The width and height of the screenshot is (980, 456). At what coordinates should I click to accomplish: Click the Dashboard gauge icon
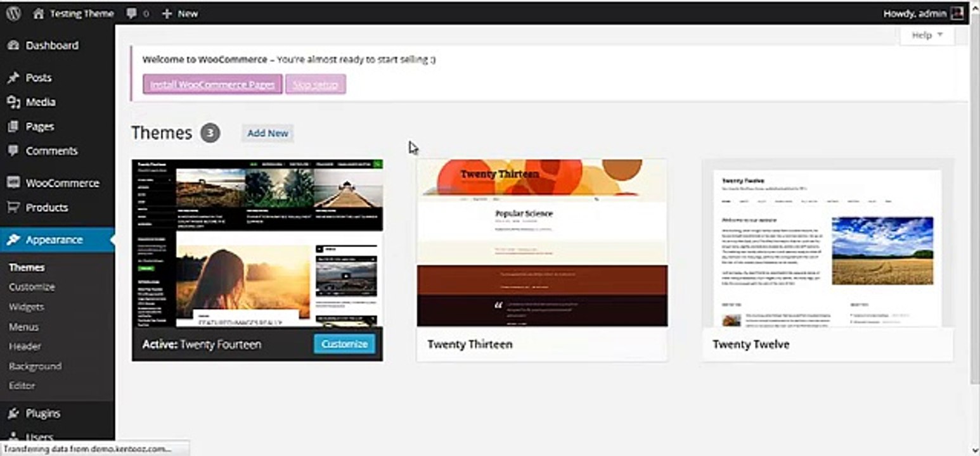(x=13, y=46)
